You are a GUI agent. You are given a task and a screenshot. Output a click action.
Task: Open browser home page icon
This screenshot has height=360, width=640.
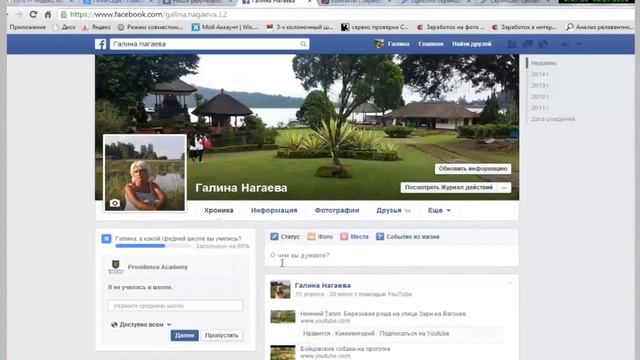[48, 15]
